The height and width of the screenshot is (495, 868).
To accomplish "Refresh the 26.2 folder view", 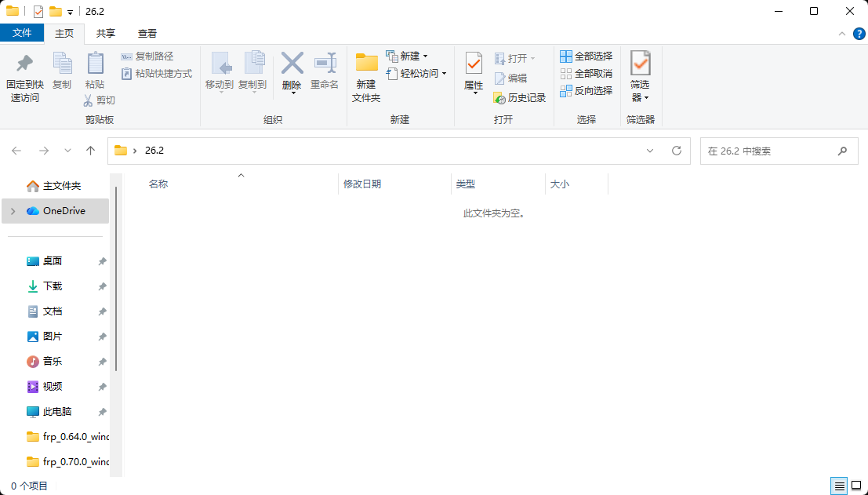I will [677, 151].
